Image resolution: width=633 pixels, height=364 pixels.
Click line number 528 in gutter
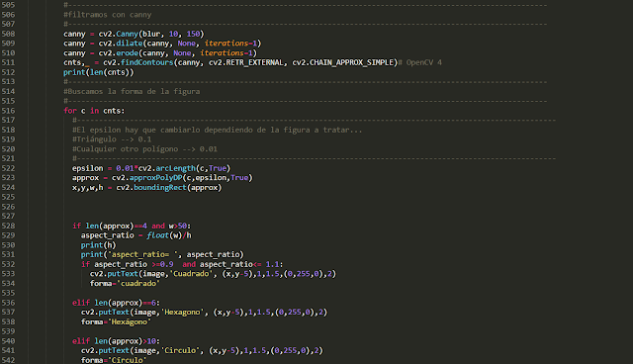(x=8, y=226)
